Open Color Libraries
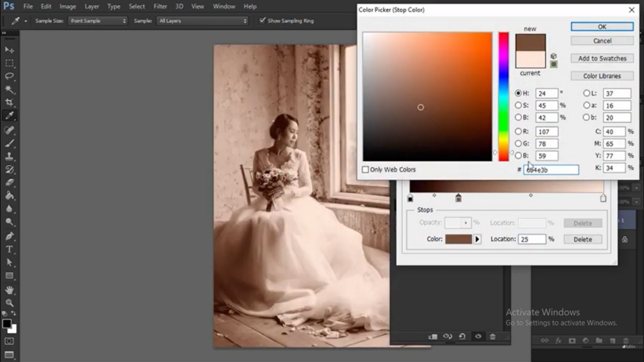The image size is (644, 362). (602, 76)
